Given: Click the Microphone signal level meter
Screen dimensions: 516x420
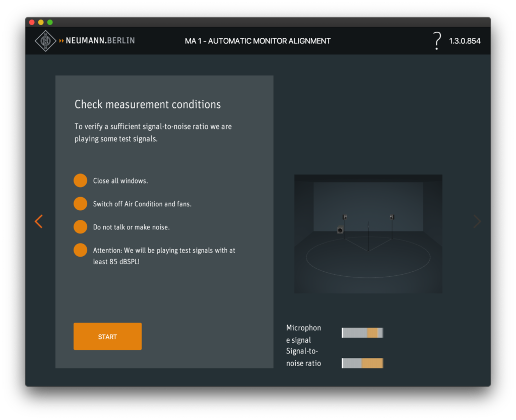Looking at the screenshot, I should click(x=362, y=333).
